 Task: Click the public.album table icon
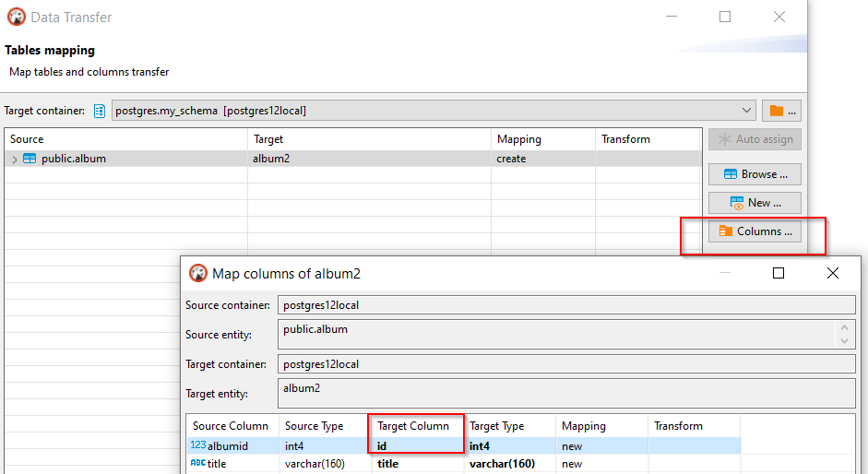[x=30, y=159]
